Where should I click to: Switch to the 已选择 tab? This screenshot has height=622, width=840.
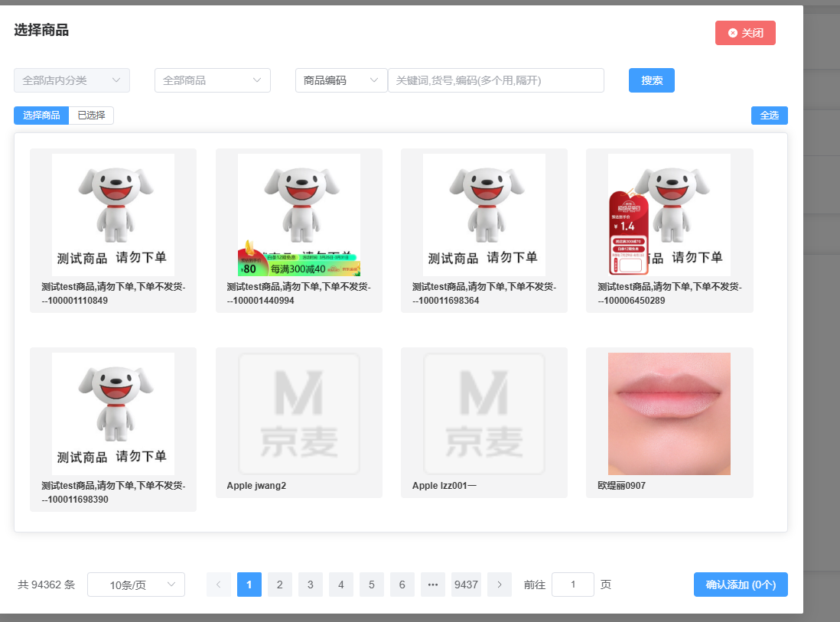pos(91,116)
